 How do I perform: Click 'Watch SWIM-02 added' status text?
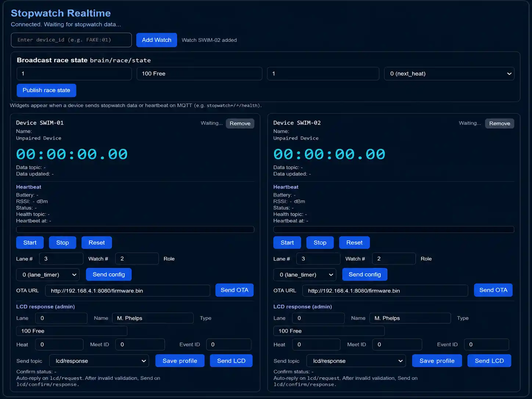pos(209,40)
